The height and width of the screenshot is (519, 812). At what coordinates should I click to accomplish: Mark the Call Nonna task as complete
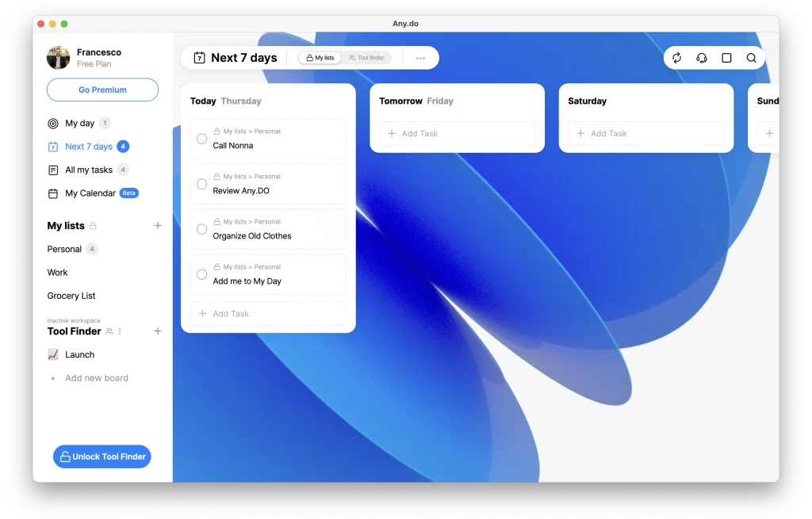click(x=203, y=138)
